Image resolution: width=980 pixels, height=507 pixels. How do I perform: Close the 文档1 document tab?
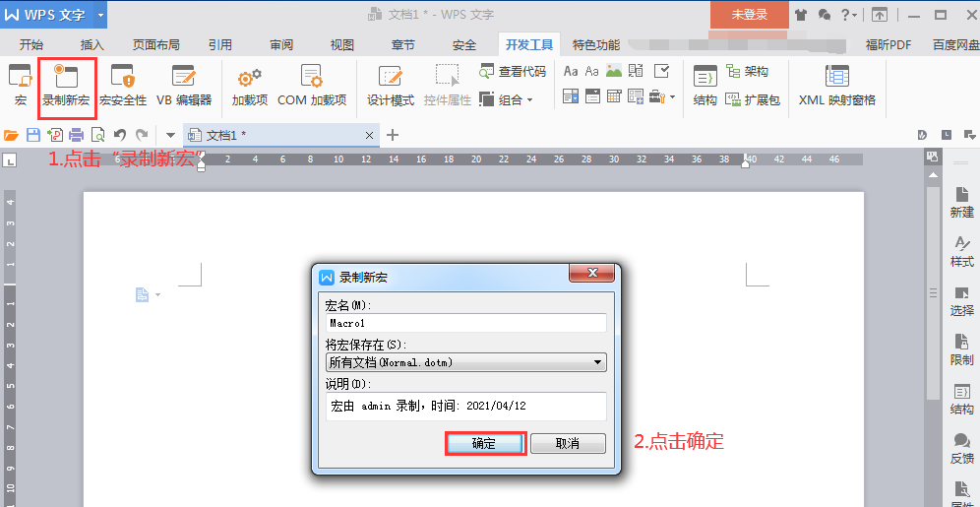369,135
